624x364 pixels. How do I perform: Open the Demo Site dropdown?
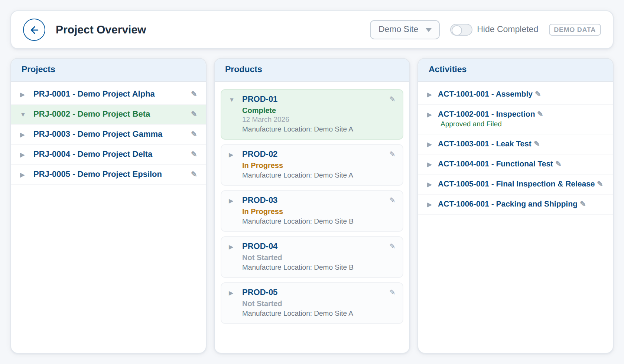[404, 30]
